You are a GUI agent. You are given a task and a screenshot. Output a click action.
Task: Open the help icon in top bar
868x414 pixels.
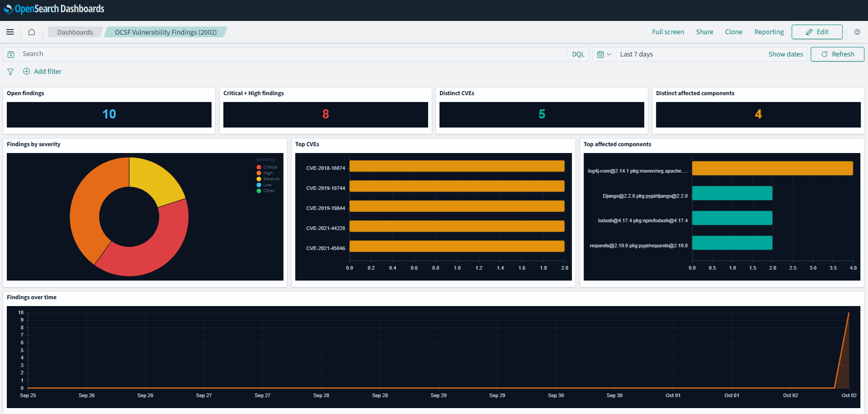click(857, 32)
